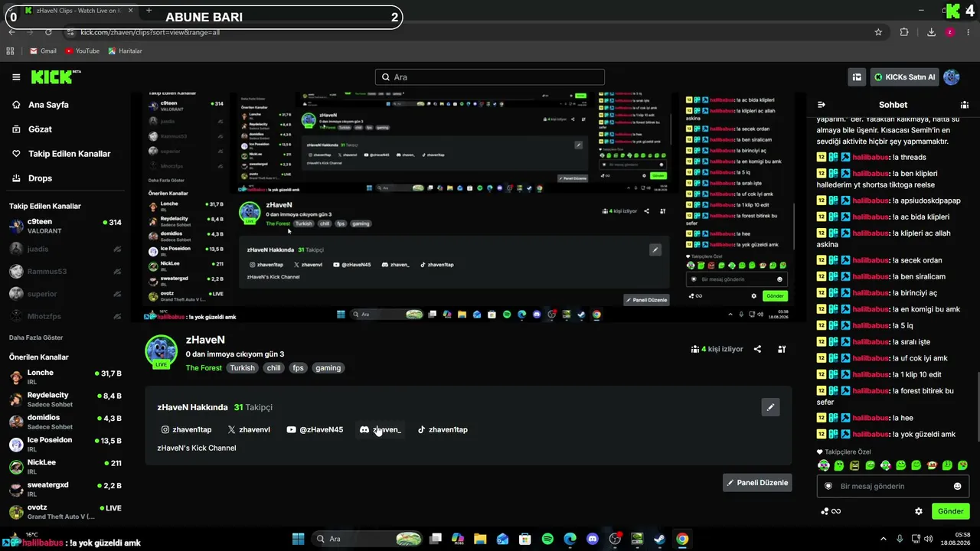980x551 pixels.
Task: Bookmark this page with the star
Action: pyautogui.click(x=878, y=32)
